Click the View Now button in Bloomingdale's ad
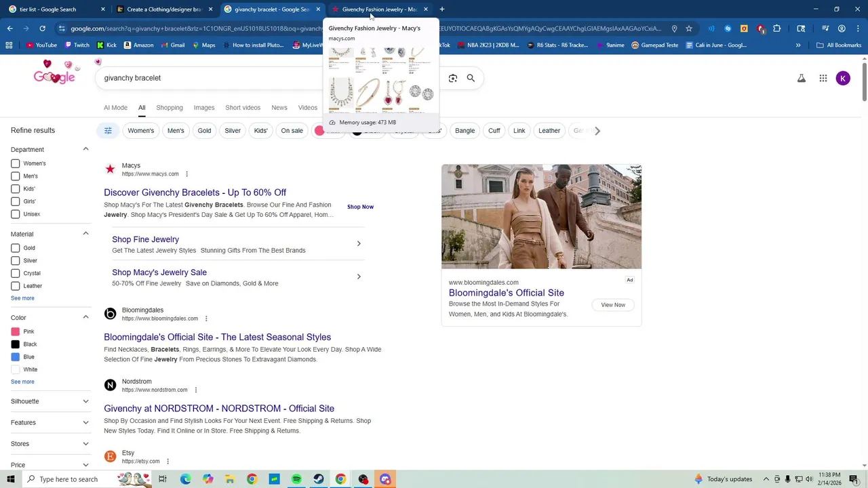Viewport: 868px width, 488px height. coord(613,305)
